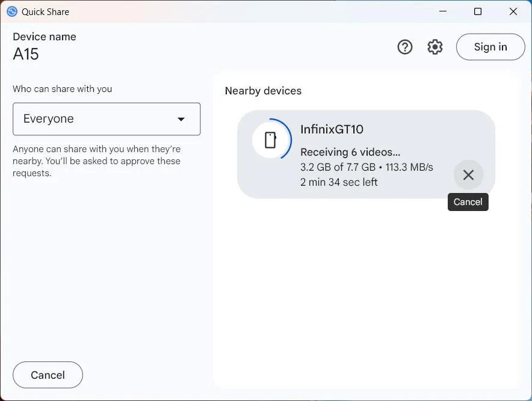Click the Receiving 6 videos status text

350,152
